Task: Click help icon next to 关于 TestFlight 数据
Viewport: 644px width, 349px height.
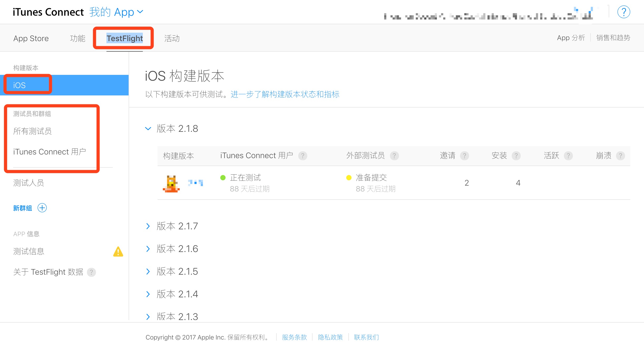Action: point(91,272)
